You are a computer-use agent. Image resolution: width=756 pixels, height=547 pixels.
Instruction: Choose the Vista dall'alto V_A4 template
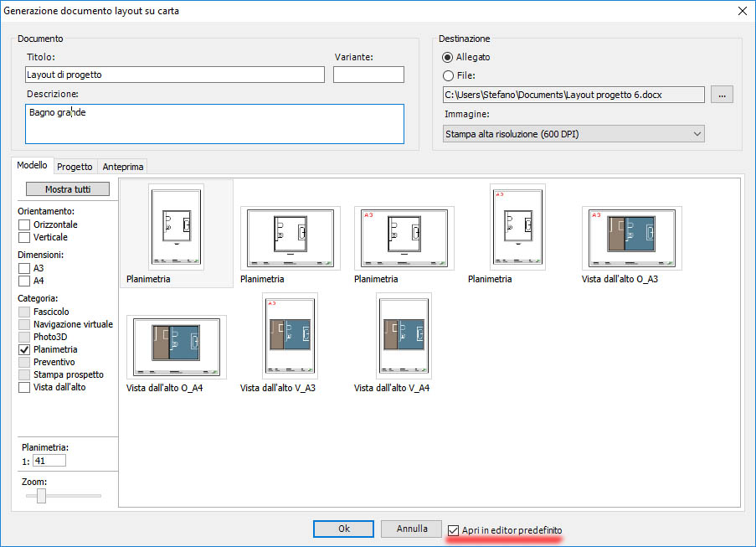tap(404, 336)
